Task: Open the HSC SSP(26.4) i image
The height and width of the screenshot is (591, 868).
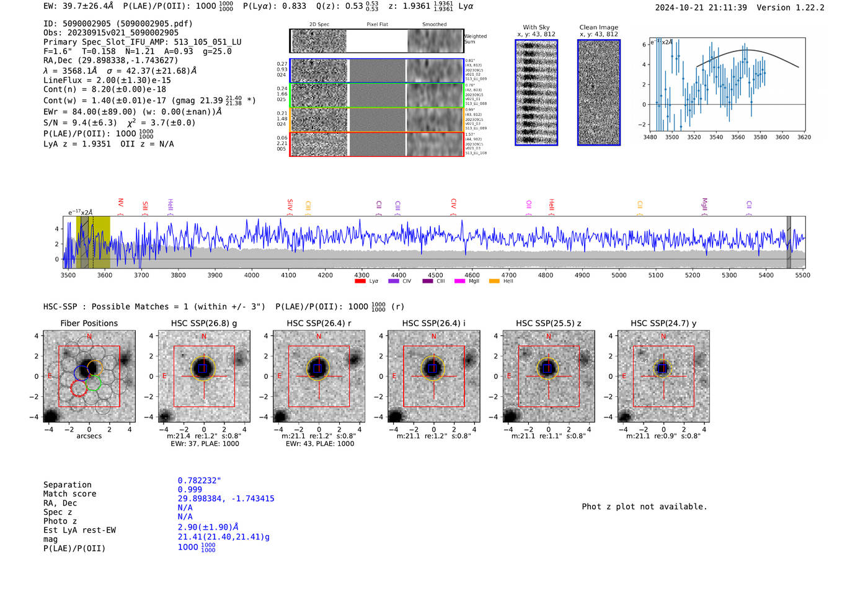Action: [x=433, y=376]
